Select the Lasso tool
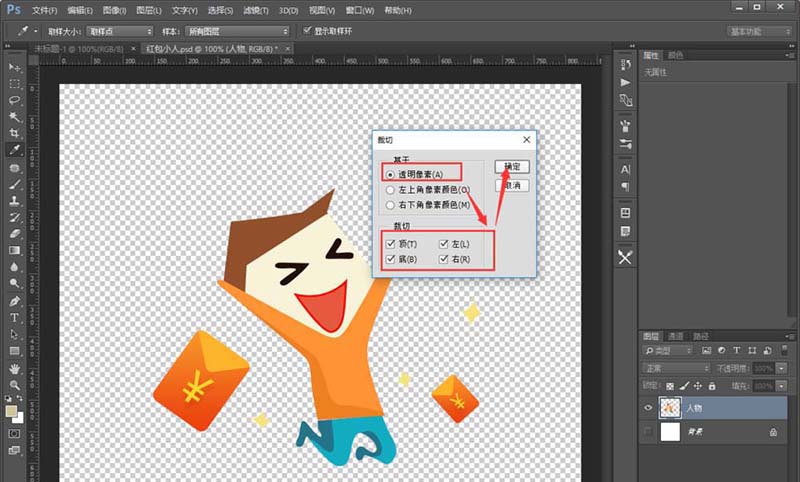Viewport: 800px width, 482px height. [x=15, y=100]
